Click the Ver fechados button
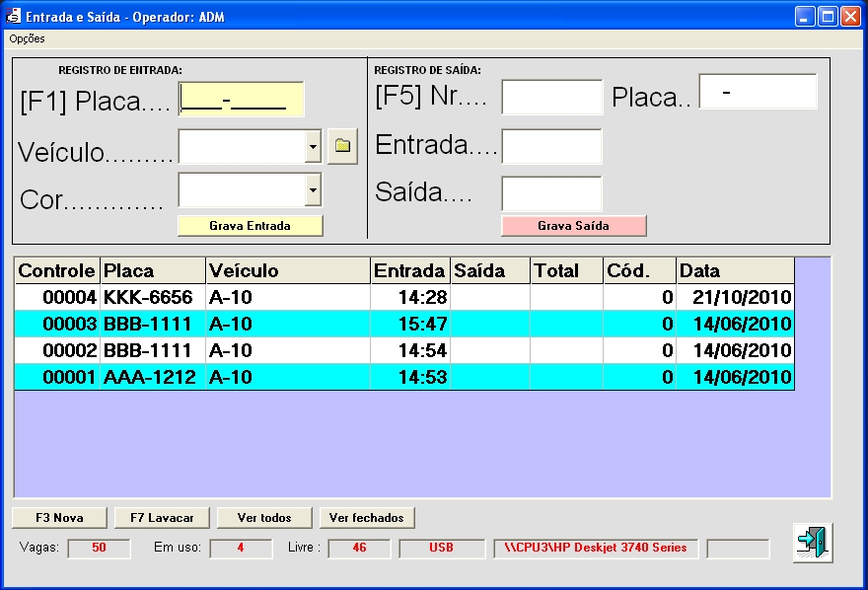The width and height of the screenshot is (868, 590). tap(367, 518)
